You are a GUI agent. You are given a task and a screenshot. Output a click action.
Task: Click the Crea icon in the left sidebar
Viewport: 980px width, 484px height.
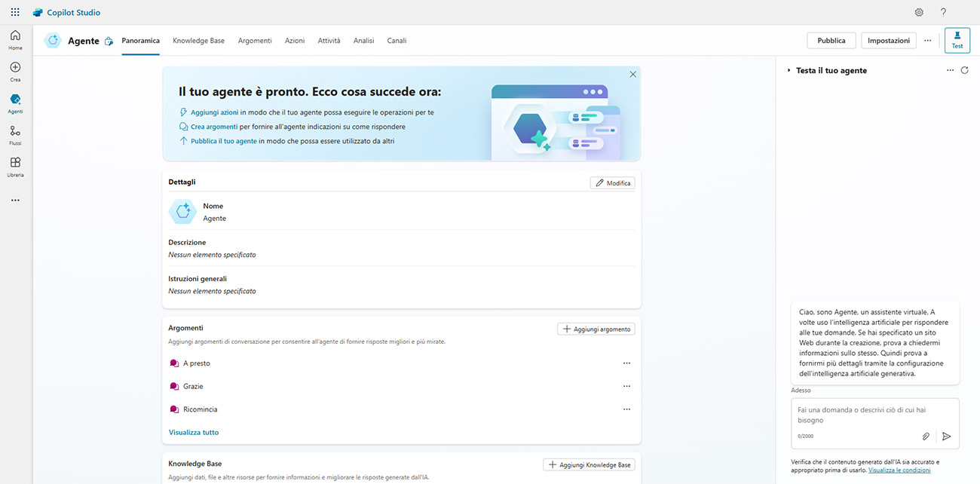[x=15, y=67]
